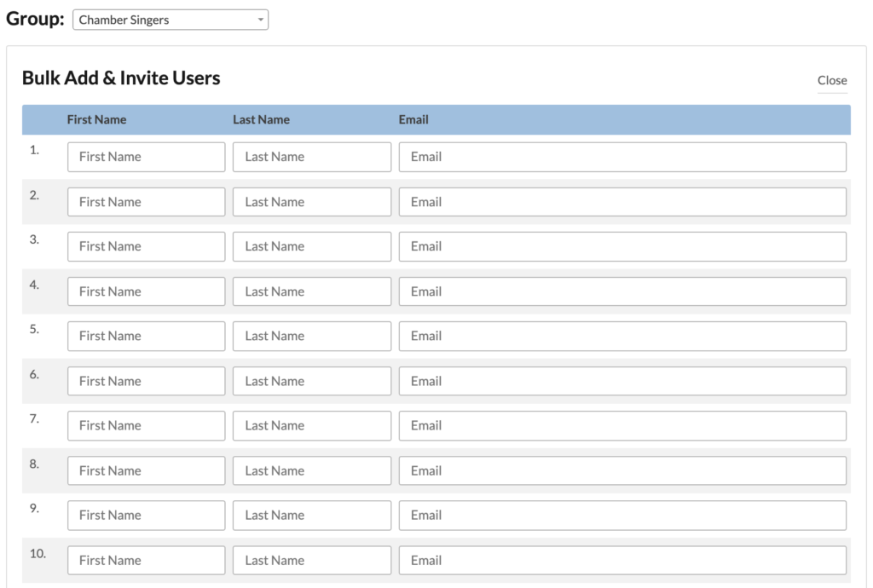Viewport: 873px width, 588px height.
Task: Select the Email field in row 3
Action: pos(622,246)
